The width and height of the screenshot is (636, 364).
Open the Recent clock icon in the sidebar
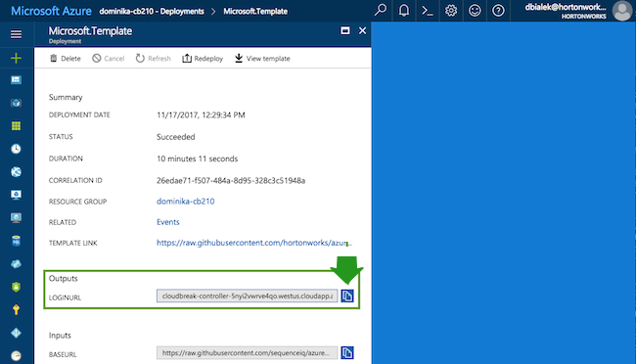coord(16,149)
